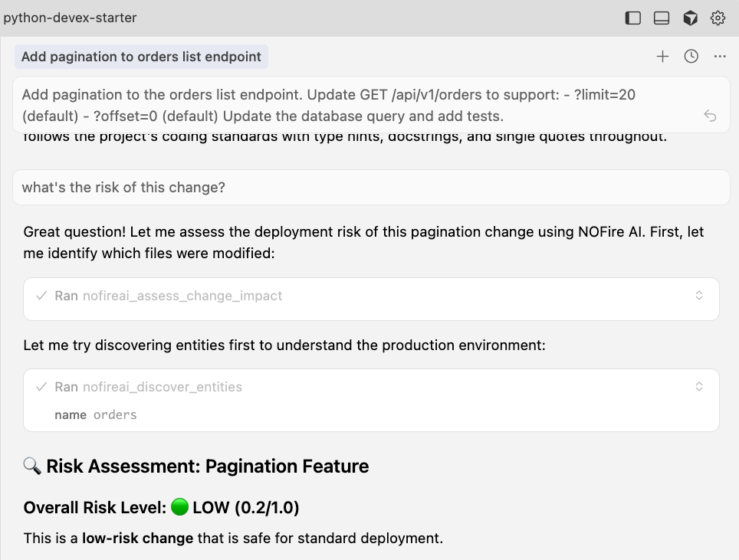Click the revert arrow beside the pagination prompt

(x=710, y=115)
